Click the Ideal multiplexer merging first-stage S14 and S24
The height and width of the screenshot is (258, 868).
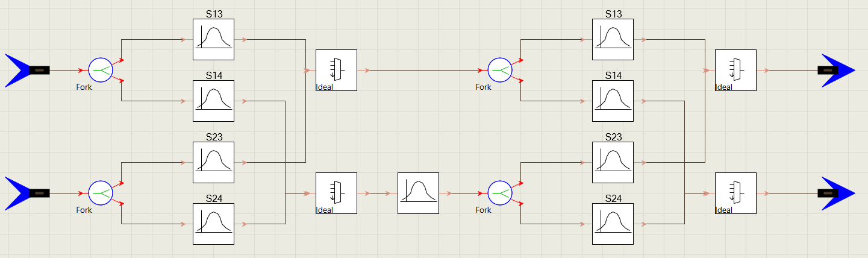[336, 193]
